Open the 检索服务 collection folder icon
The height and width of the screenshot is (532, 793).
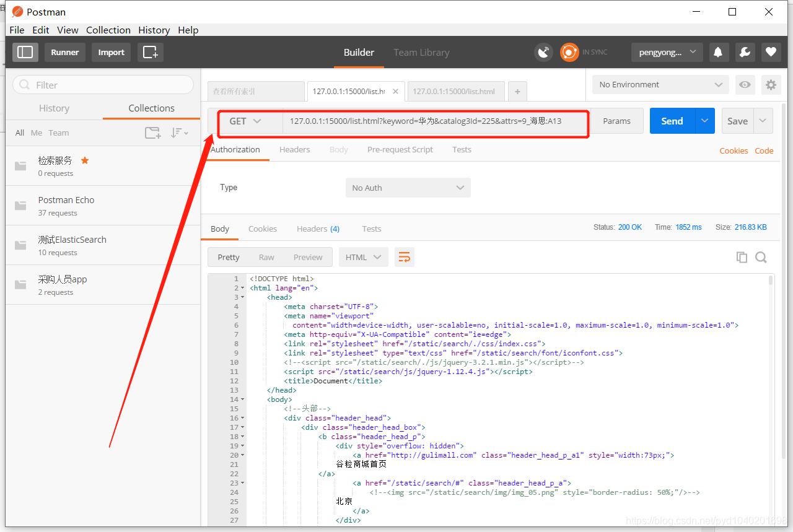21,166
